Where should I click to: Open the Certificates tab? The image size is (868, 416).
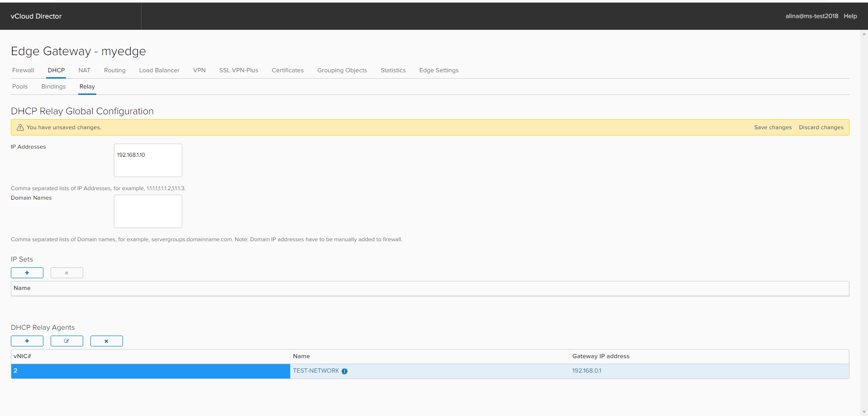[x=288, y=70]
